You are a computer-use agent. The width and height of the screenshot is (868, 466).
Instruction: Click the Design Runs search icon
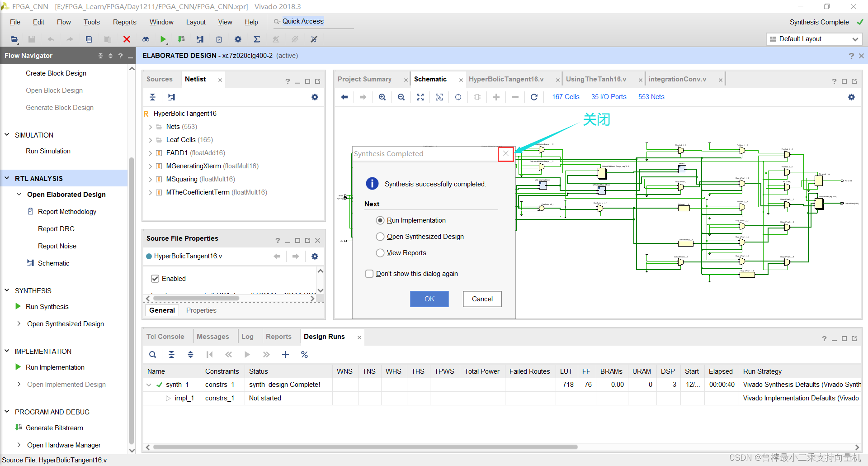[153, 355]
